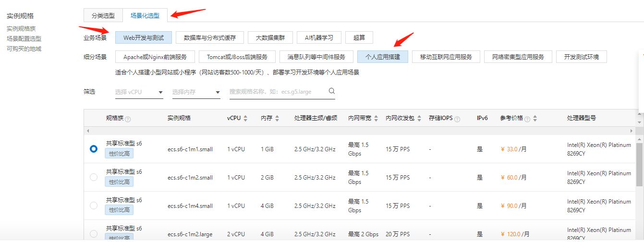The image size is (644, 242).
Task: Choose Tomcat或JBoss后端服务 sub-scenario
Action: pyautogui.click(x=237, y=57)
